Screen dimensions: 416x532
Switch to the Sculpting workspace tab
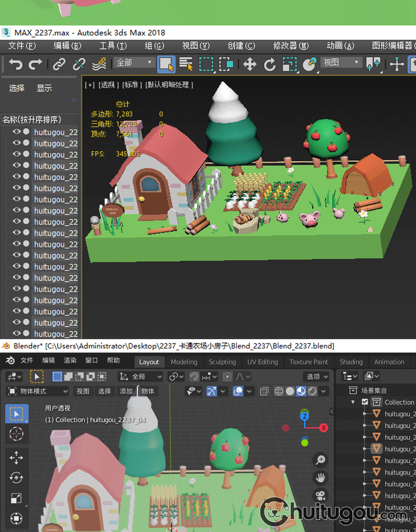pyautogui.click(x=222, y=362)
